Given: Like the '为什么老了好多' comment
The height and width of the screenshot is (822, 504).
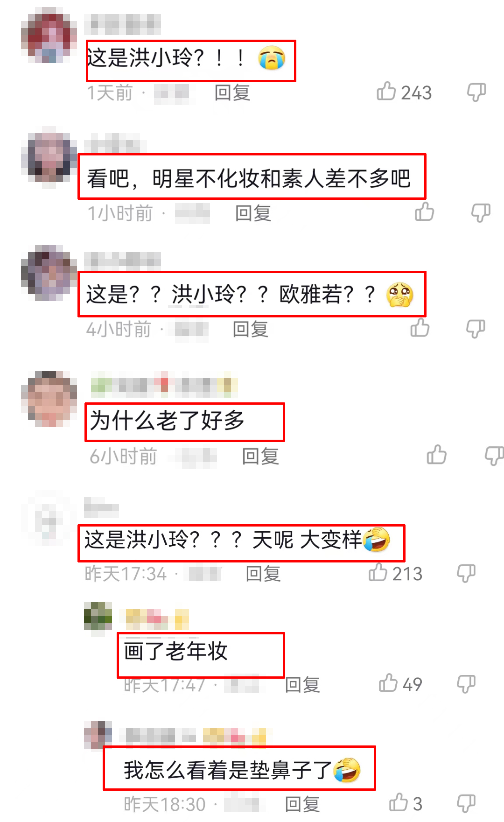Looking at the screenshot, I should pyautogui.click(x=437, y=455).
